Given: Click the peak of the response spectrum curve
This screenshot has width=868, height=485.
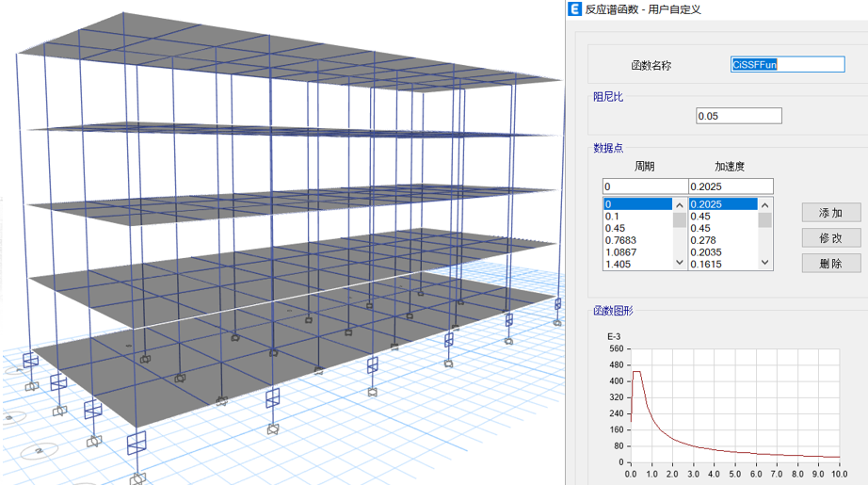Looking at the screenshot, I should pos(636,372).
